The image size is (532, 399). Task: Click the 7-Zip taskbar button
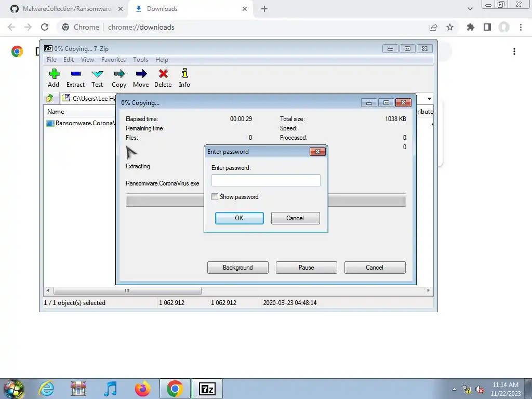click(207, 389)
